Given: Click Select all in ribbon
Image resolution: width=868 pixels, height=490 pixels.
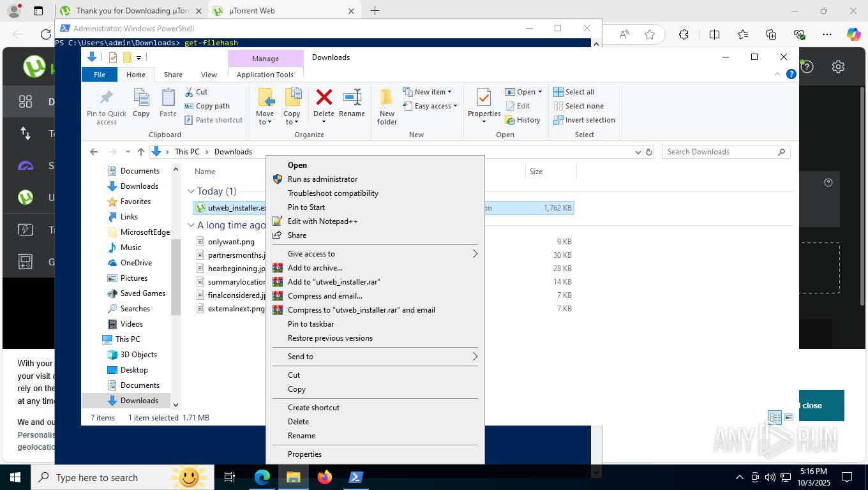Looking at the screenshot, I should click(x=574, y=92).
